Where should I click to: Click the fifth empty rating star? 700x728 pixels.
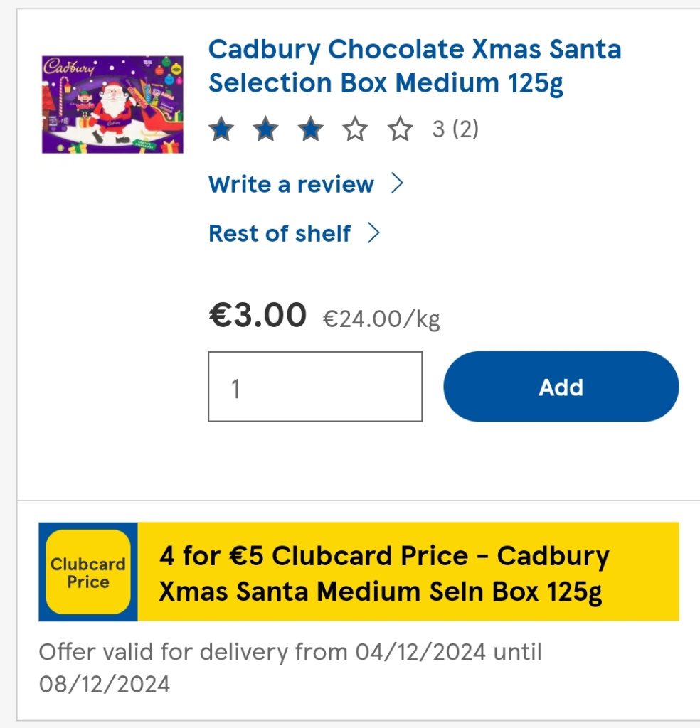point(400,129)
